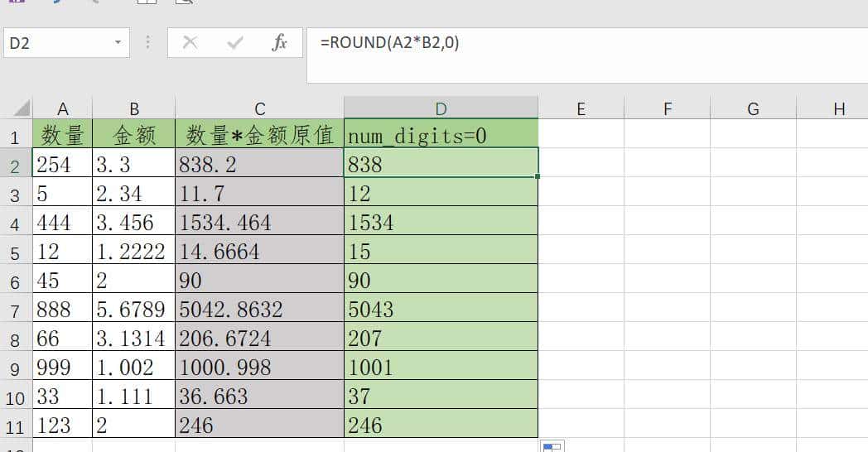Select row 11 header

(x=16, y=423)
